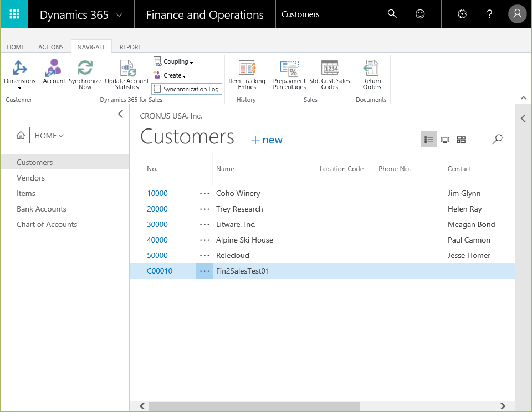Click the help question mark icon
This screenshot has width=532, height=412.
489,14
